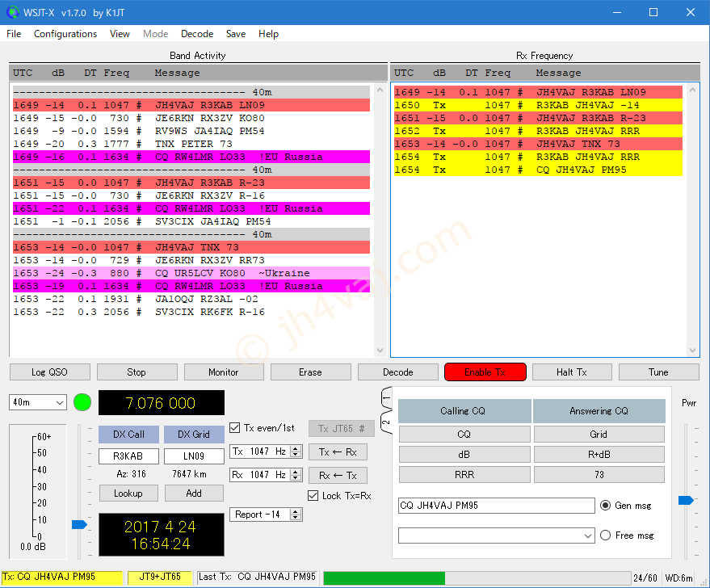710x588 pixels.
Task: Click the JT9+JT65 mode status indicator
Action: [x=160, y=577]
